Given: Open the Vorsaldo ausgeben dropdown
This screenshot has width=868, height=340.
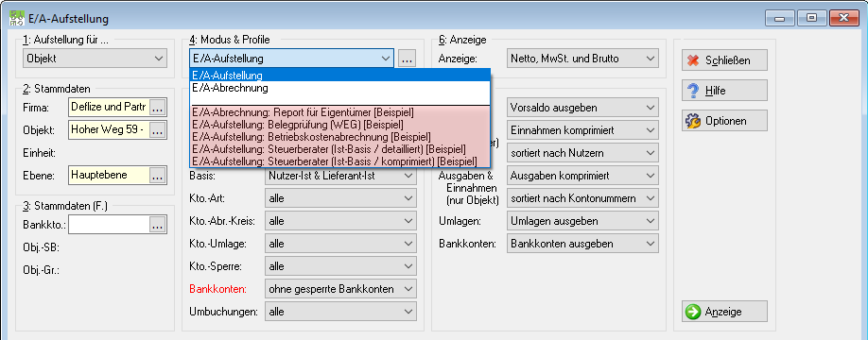Looking at the screenshot, I should [582, 108].
